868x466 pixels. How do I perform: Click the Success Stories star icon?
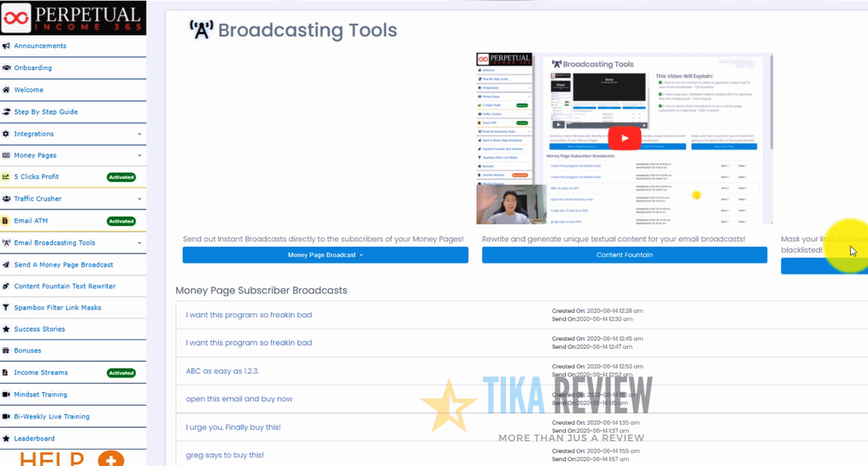coord(7,329)
